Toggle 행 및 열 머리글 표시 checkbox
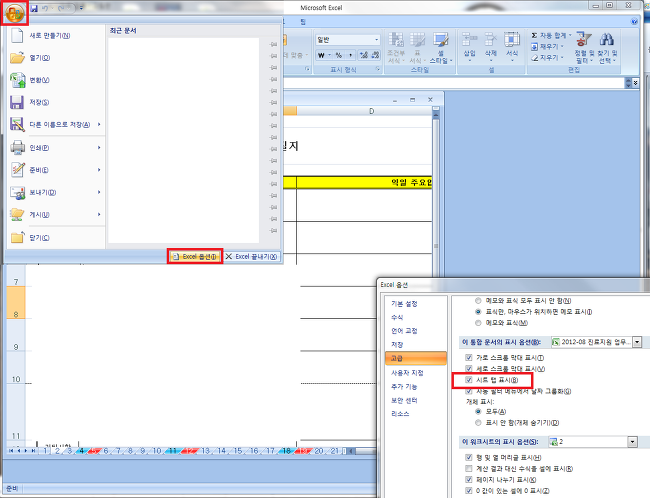Viewport: 650px width, 498px height. (x=469, y=457)
